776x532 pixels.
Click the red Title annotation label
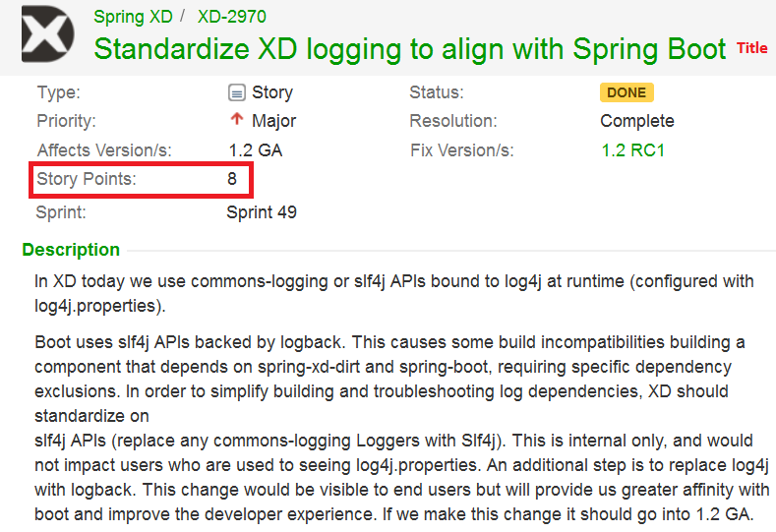coord(752,48)
